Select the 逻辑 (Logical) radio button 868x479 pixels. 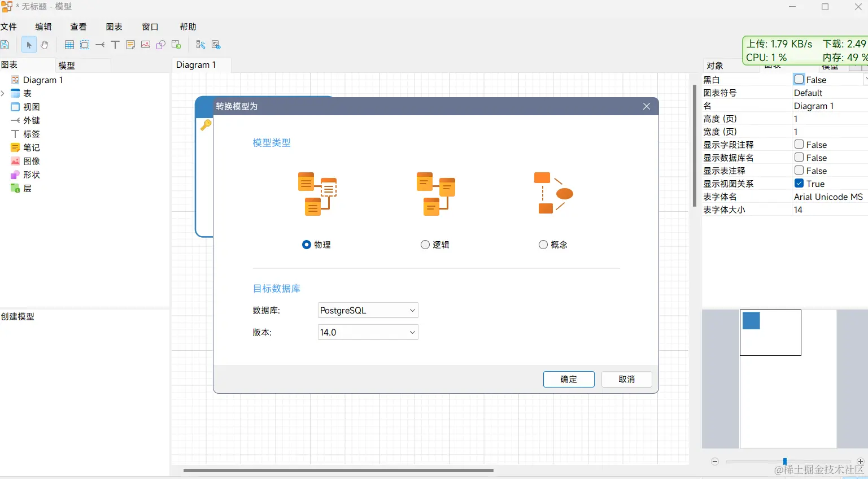point(425,245)
